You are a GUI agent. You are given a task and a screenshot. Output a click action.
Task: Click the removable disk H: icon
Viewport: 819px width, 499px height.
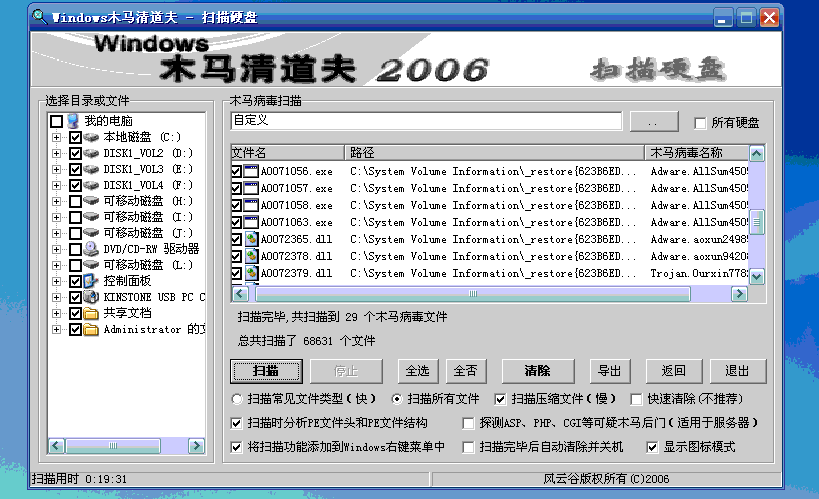91,201
